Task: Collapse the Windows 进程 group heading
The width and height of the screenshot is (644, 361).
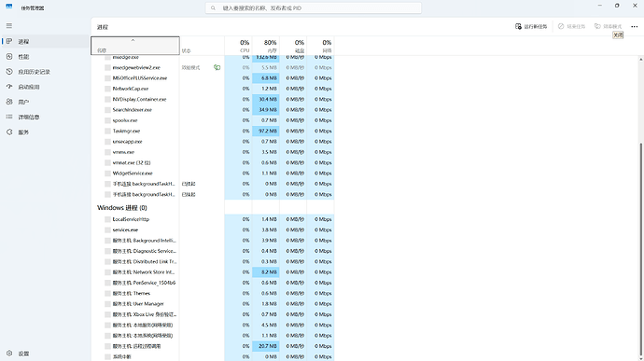Action: point(121,208)
